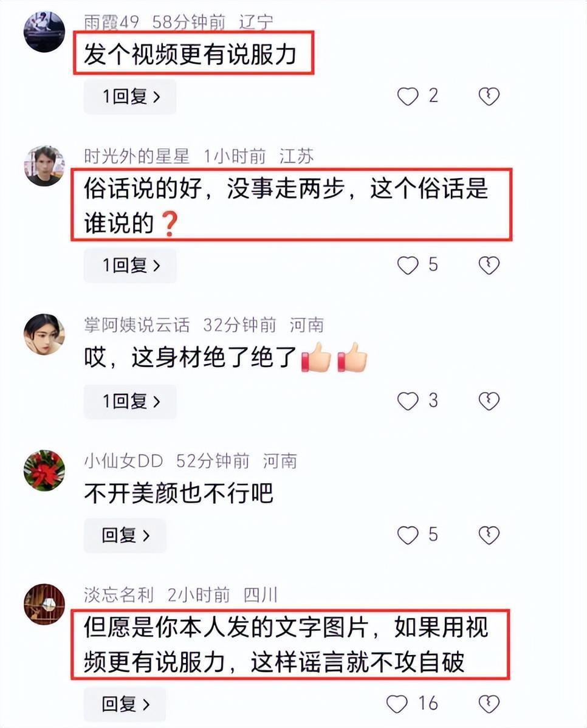Like the comment by 时光外的星星
Viewport: 587px width, 728px height.
click(x=408, y=266)
